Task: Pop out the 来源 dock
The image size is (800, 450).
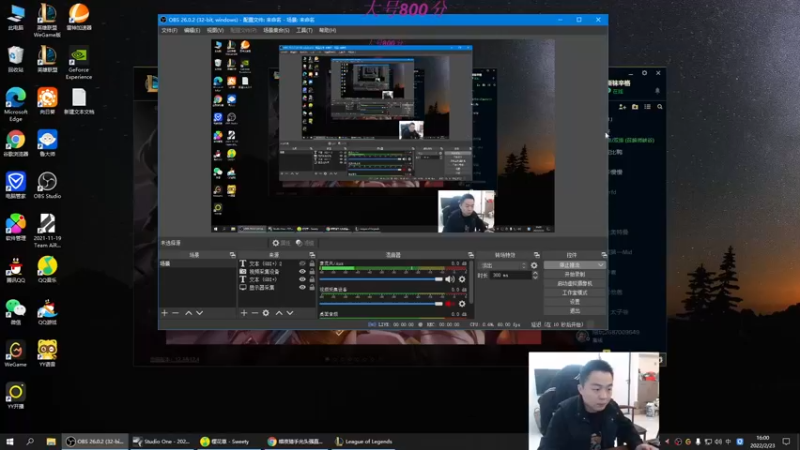Action: tap(312, 255)
